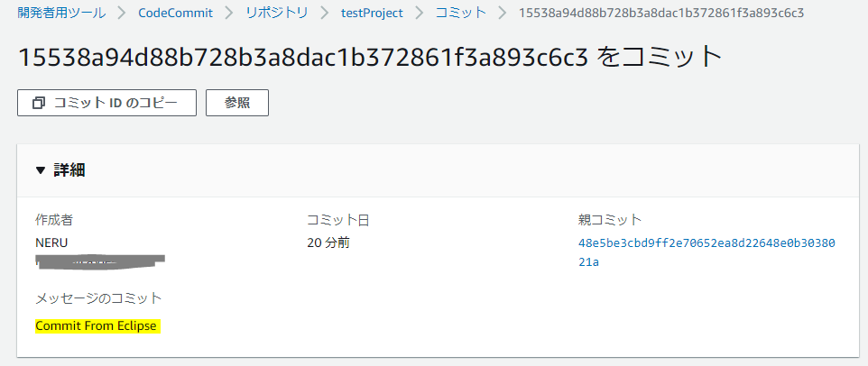Open testProject repository breadcrumb
The height and width of the screenshot is (366, 868).
click(372, 14)
